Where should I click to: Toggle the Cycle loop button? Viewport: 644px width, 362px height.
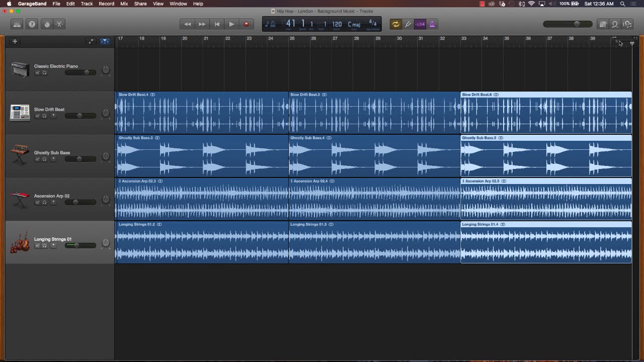395,24
